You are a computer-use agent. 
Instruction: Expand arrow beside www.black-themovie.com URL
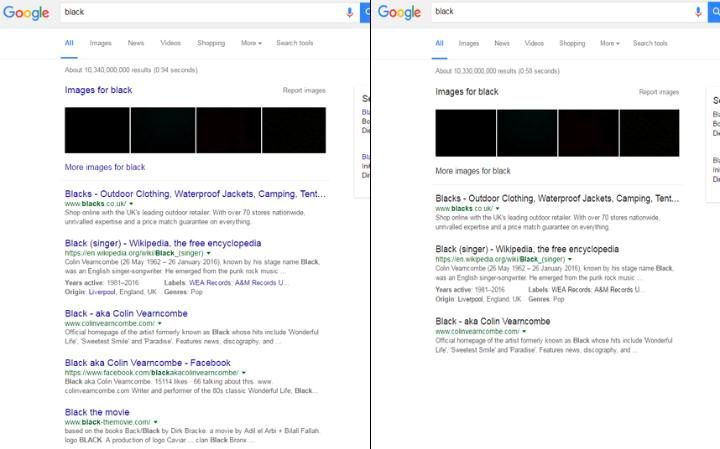pyautogui.click(x=155, y=422)
